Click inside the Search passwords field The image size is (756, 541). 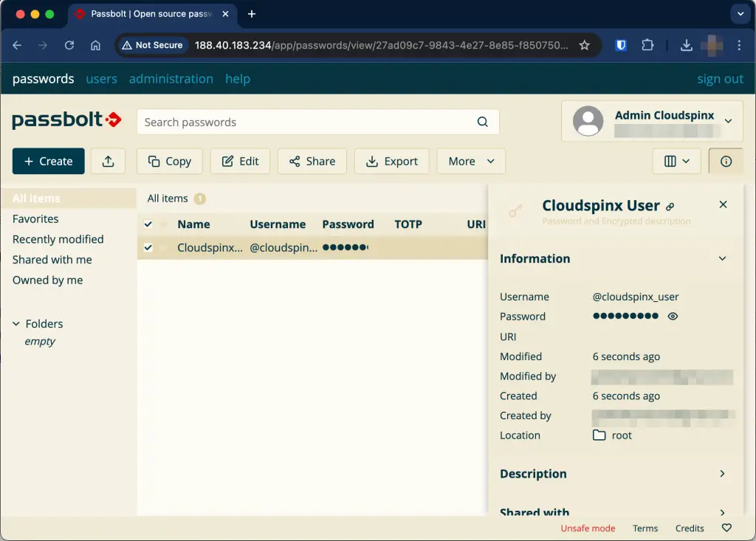pos(295,122)
